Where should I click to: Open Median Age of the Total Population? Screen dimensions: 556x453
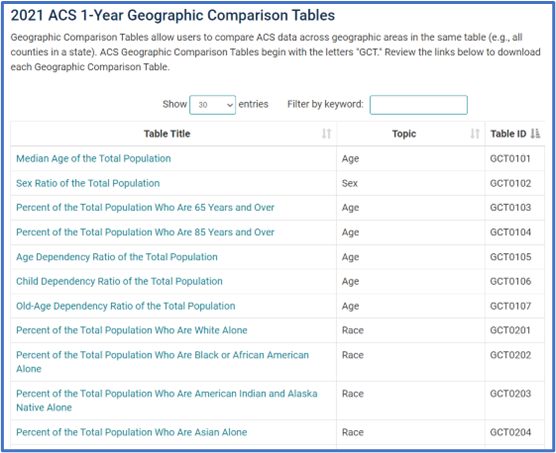pos(94,158)
